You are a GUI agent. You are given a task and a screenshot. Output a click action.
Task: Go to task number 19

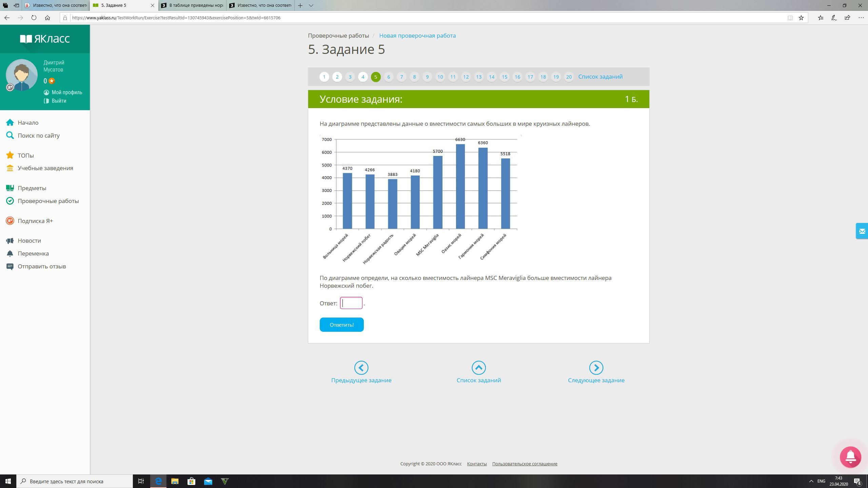coord(556,77)
